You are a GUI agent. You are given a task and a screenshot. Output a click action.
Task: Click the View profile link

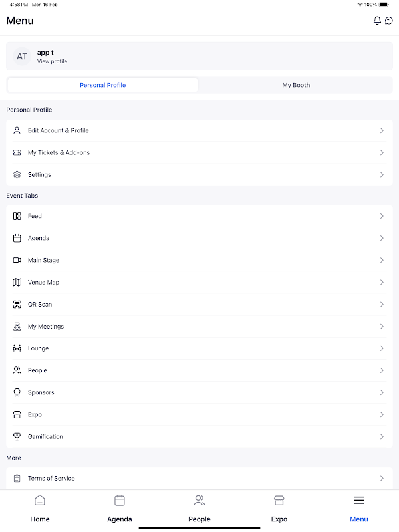point(53,61)
